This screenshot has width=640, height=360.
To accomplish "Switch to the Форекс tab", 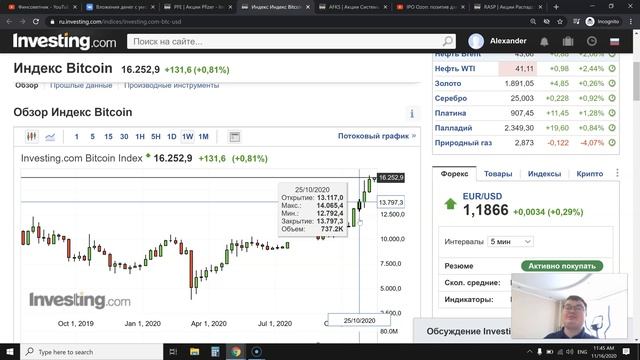I will click(454, 173).
